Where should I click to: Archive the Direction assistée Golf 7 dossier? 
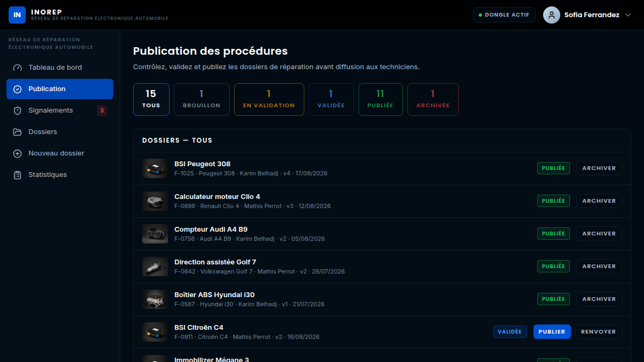[x=599, y=267]
